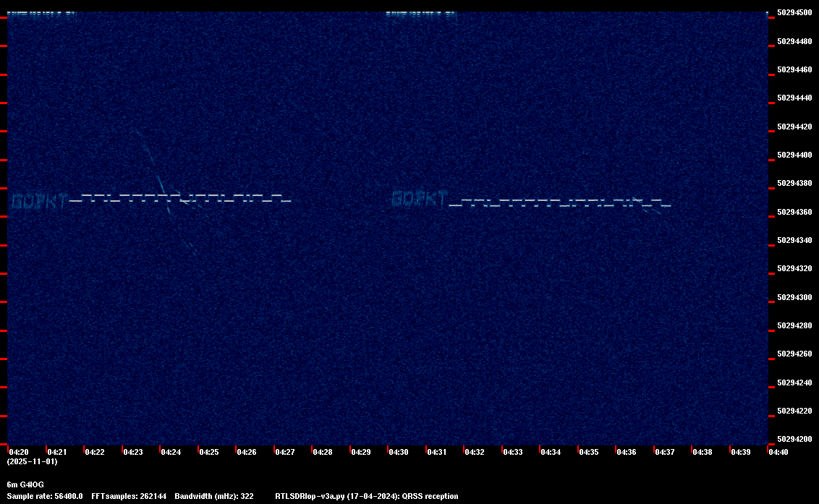Select the 04:33 time marker
The height and width of the screenshot is (504, 819).
pos(512,452)
